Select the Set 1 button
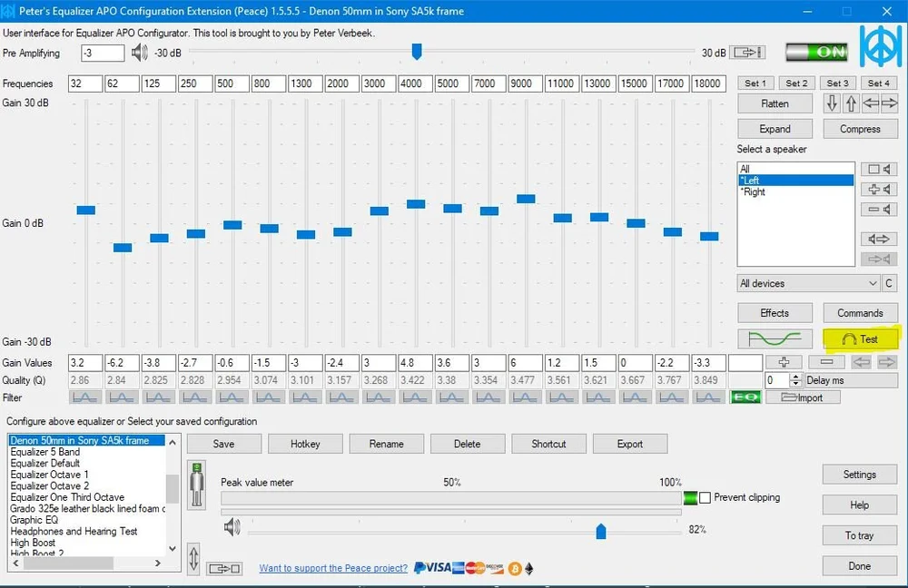The height and width of the screenshot is (588, 908). [755, 83]
